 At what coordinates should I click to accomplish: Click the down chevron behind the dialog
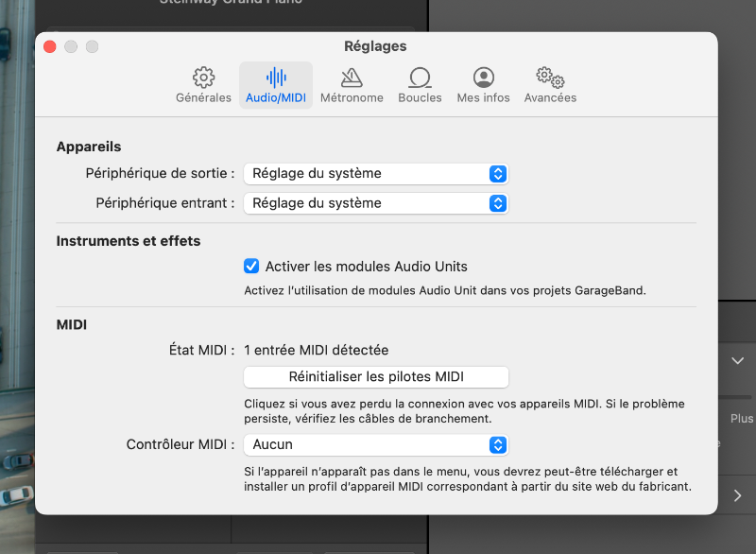[737, 360]
